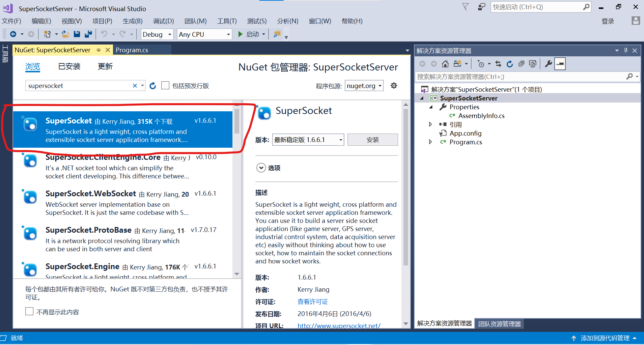The image size is (644, 345).
Task: Click the 安装 button to install SuperSocket
Action: [372, 140]
